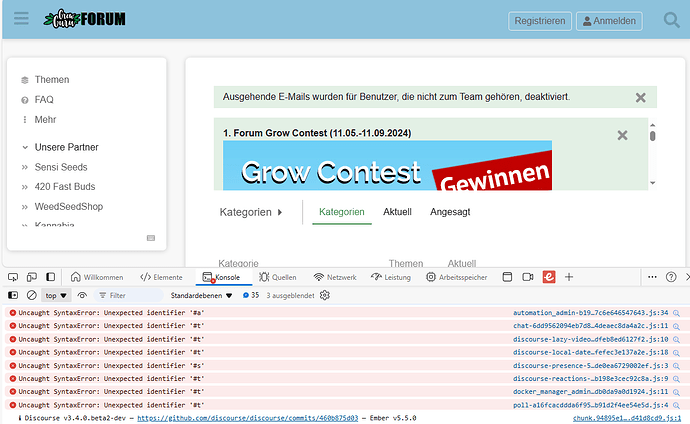
Task: Open DevTools more options ellipsis
Action: tap(652, 277)
